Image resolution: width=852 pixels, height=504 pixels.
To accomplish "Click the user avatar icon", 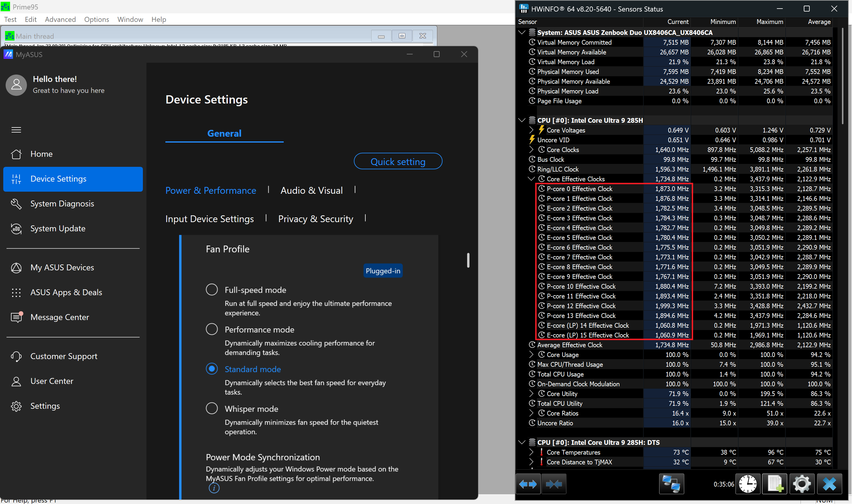I will coord(16,85).
